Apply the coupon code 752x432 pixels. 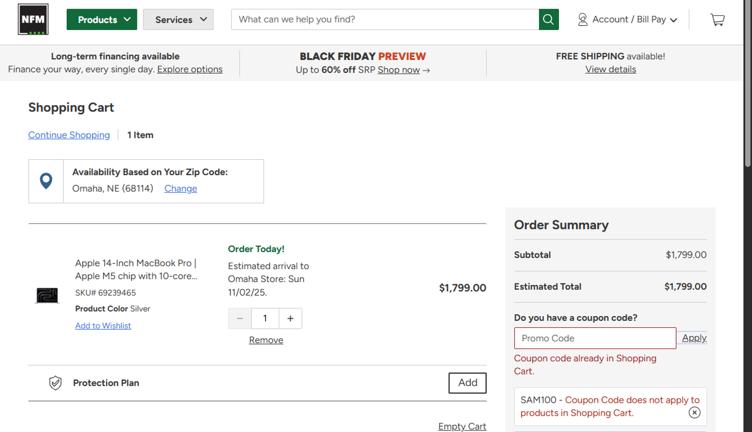click(x=694, y=338)
